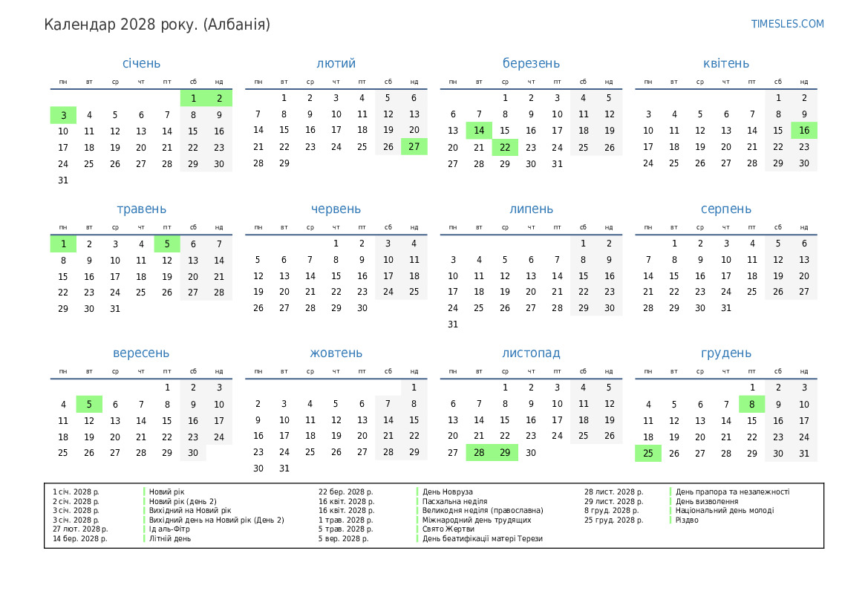Open the грудень month heading
The height and width of the screenshot is (614, 868).
click(x=725, y=353)
